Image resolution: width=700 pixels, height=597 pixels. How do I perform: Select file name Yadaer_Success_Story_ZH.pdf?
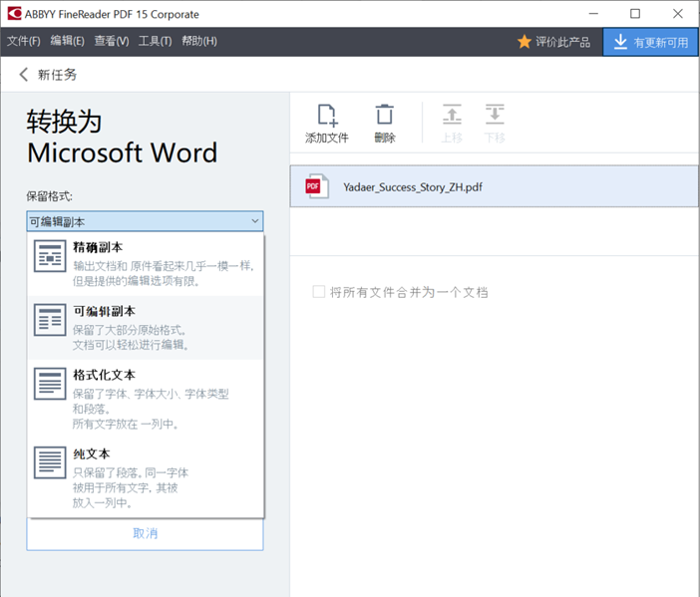(x=413, y=187)
